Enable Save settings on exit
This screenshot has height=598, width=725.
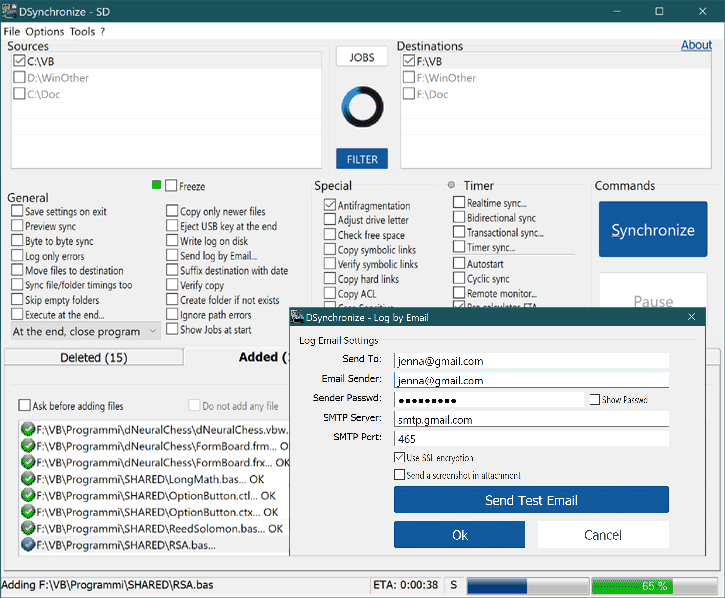point(17,211)
